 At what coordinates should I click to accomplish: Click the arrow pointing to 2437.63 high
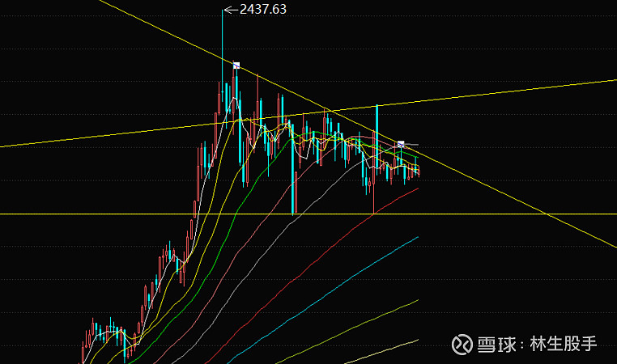pos(230,10)
